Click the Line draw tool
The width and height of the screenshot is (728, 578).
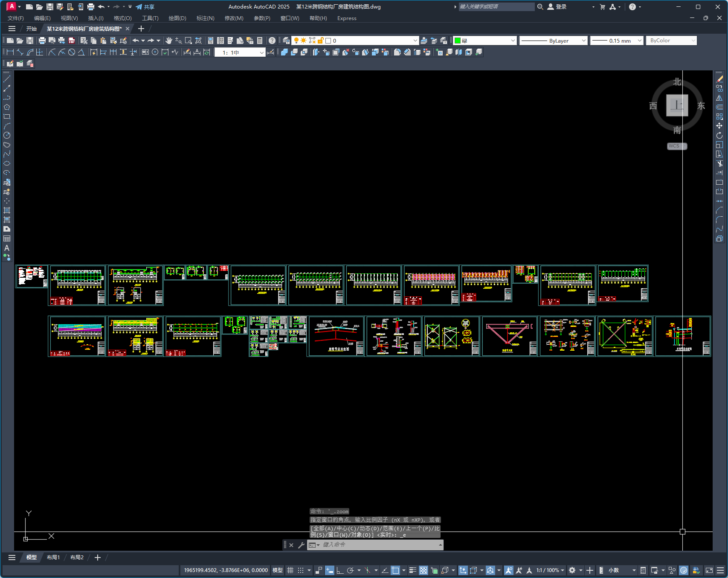click(7, 79)
